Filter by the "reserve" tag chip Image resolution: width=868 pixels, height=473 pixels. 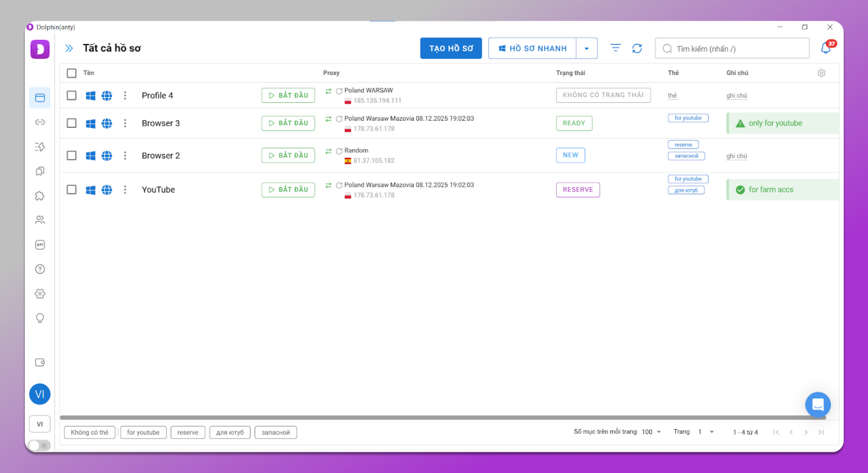[x=187, y=433]
